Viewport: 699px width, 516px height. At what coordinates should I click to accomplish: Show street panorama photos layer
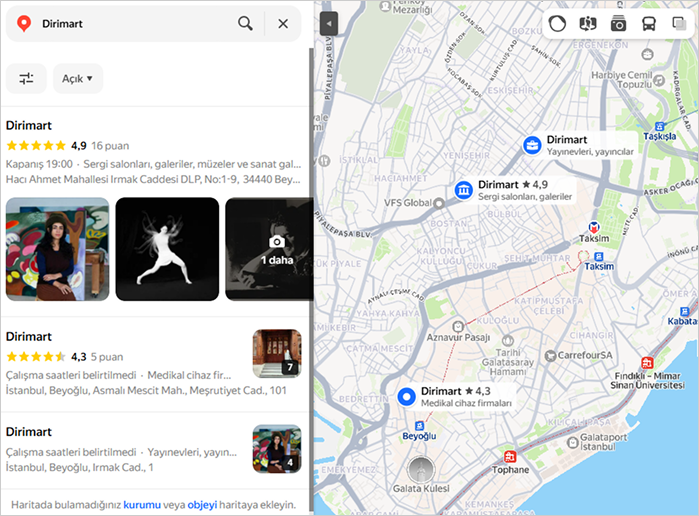coord(618,23)
